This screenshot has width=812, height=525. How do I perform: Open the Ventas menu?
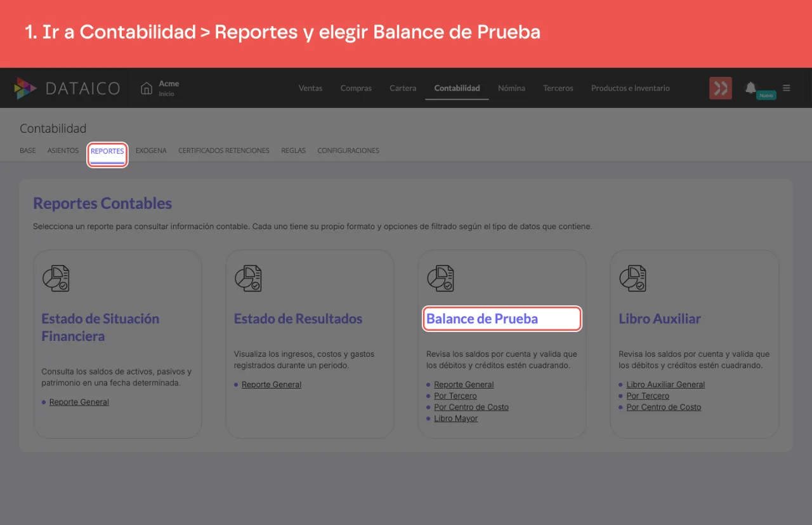click(311, 88)
